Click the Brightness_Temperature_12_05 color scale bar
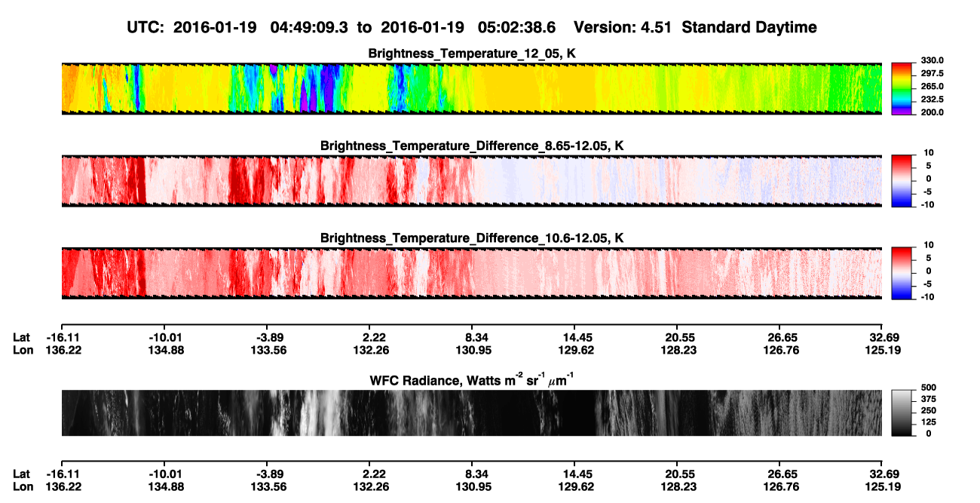 tap(903, 89)
